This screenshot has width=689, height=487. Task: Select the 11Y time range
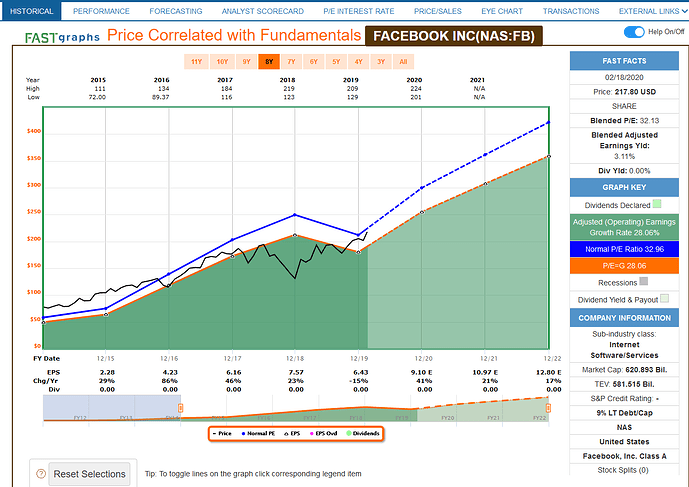[x=196, y=62]
